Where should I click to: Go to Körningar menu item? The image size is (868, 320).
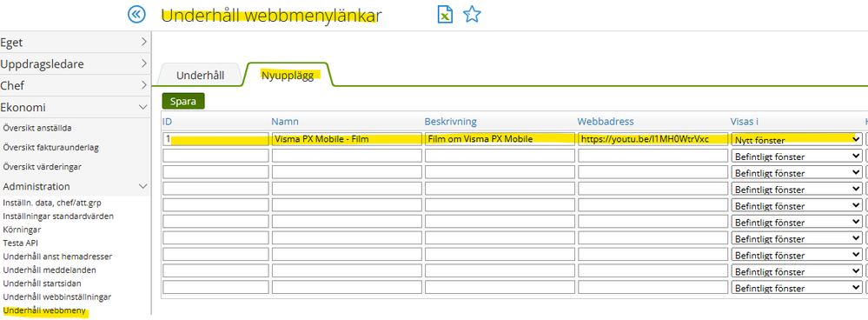22,230
